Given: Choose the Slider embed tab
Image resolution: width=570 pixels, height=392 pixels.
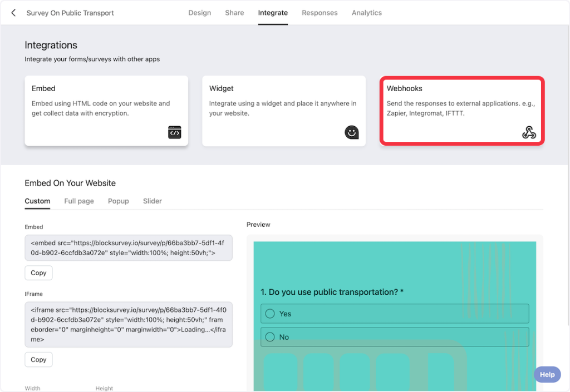Looking at the screenshot, I should coord(153,201).
